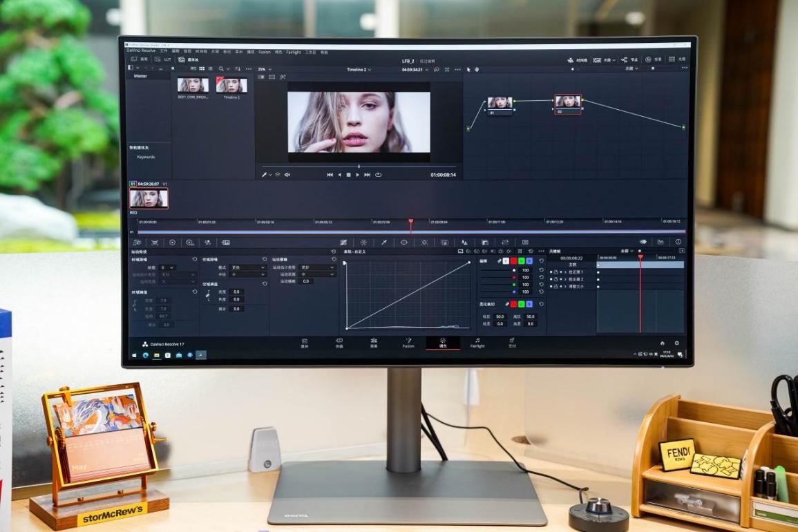
Task: Open the Color Wheels palette icon
Action: pos(172,243)
